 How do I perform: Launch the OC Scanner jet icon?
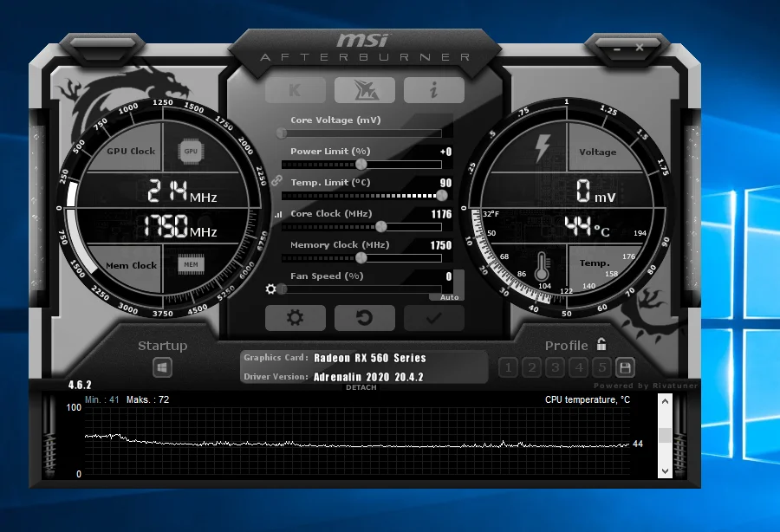365,90
